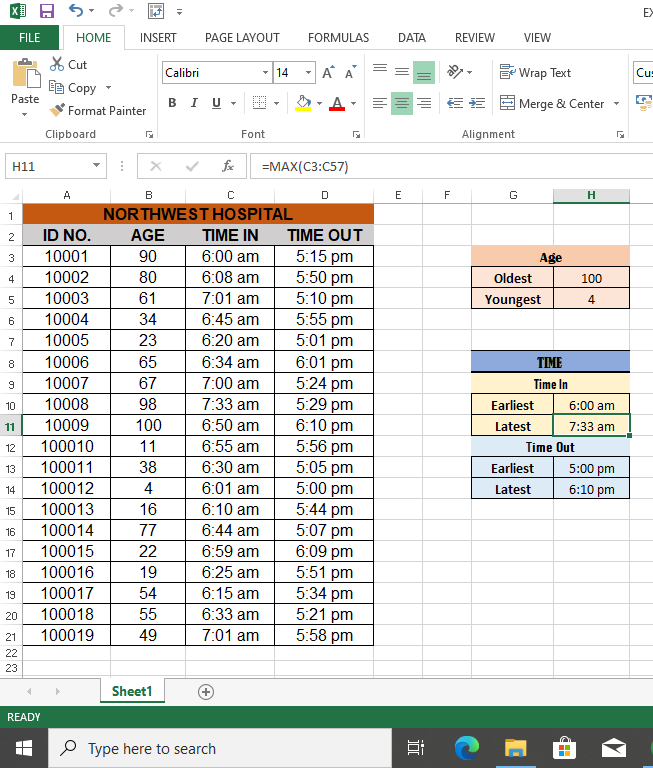This screenshot has height=768, width=653.
Task: Expand the Underline style dropdown arrow
Action: pyautogui.click(x=233, y=103)
